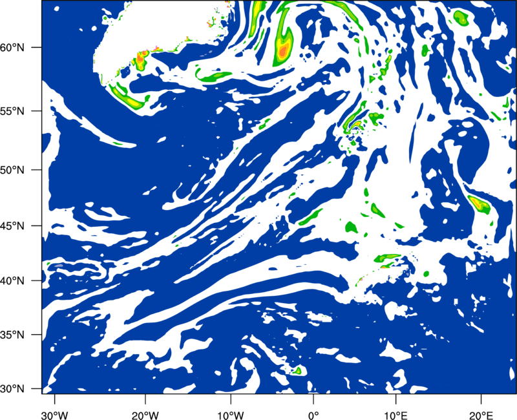The height and width of the screenshot is (420, 517).
Task: Click the 20°W longitude label
Action: [145, 415]
